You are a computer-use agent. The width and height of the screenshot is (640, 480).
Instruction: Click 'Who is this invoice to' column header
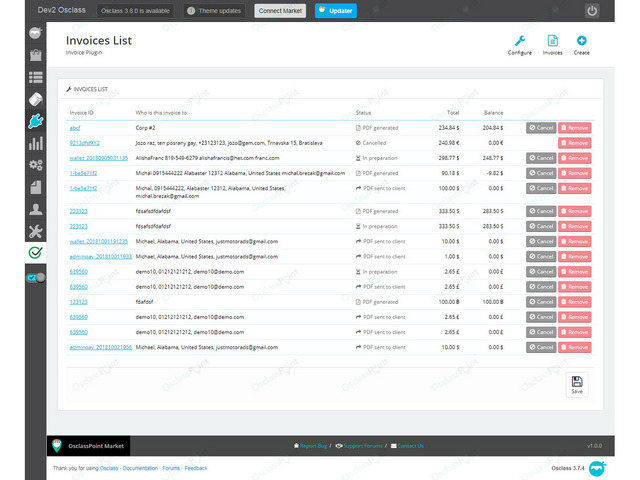click(x=161, y=113)
